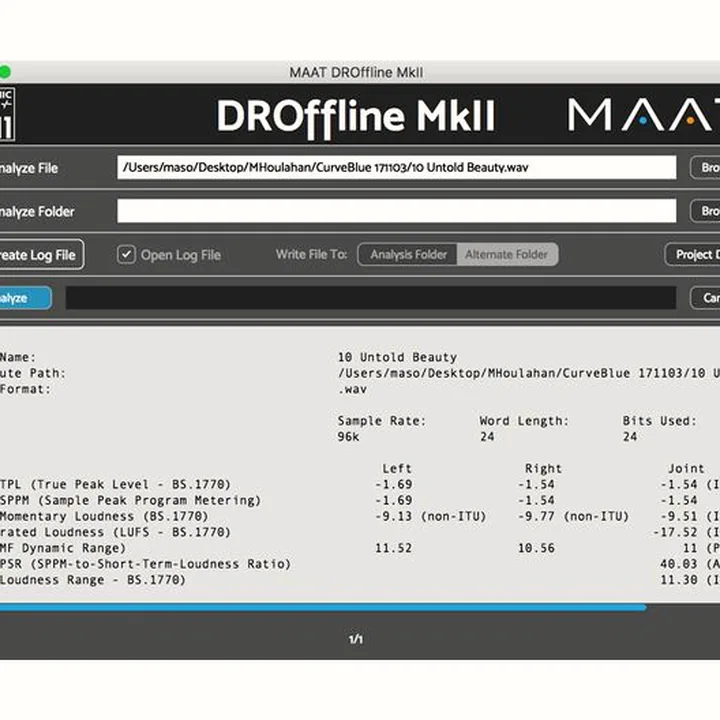This screenshot has width=720, height=720.
Task: Click the '.wav' format value
Action: [x=352, y=389]
